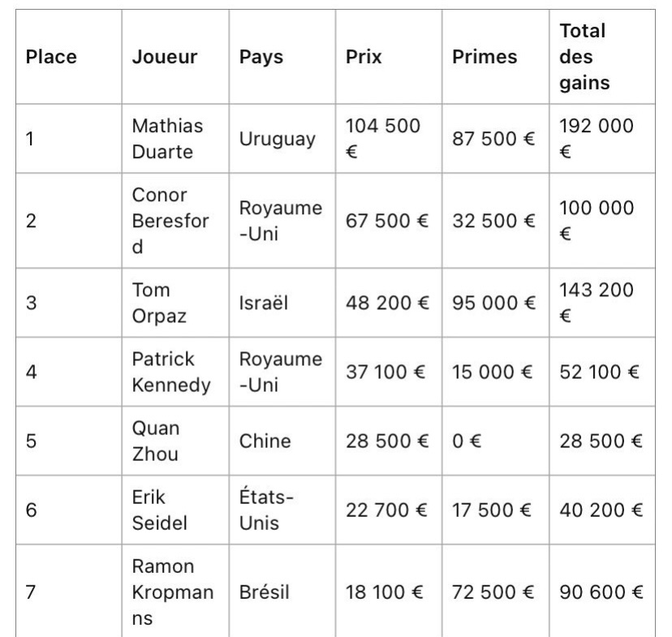Viewport: 672px width, 637px height.
Task: Select the Quan Zhou cell
Action: (156, 441)
